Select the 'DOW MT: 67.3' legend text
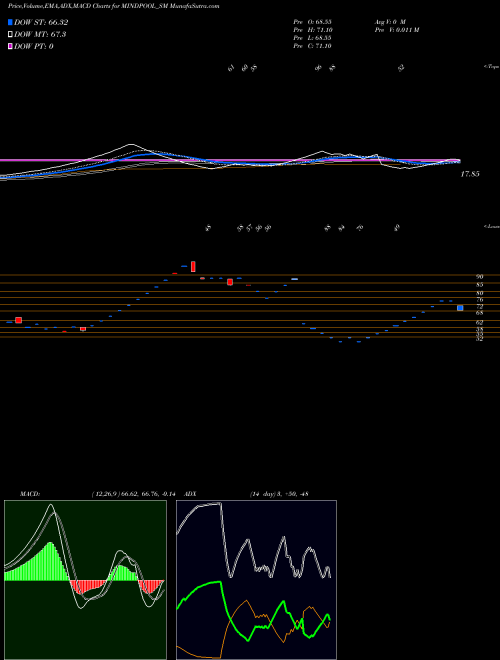This screenshot has height=660, width=500. [x=40, y=35]
